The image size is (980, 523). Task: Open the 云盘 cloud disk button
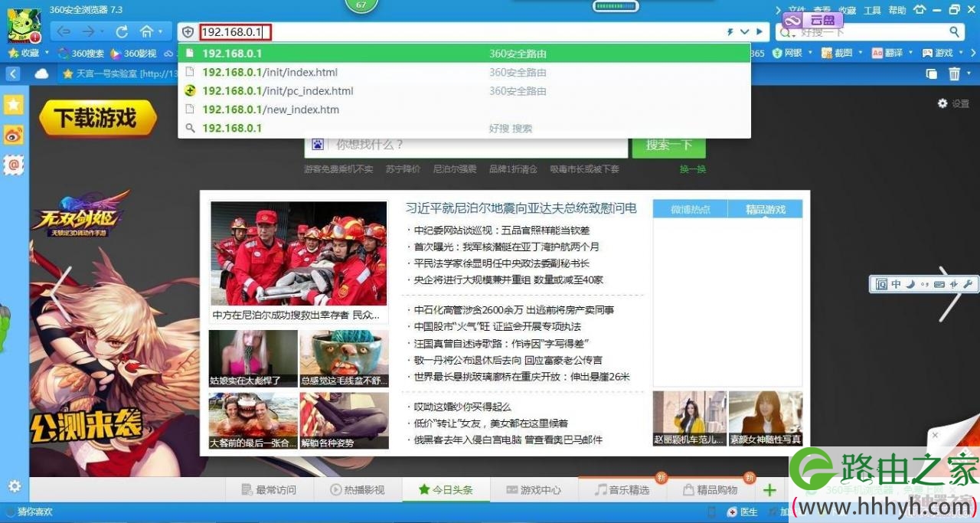pyautogui.click(x=812, y=20)
